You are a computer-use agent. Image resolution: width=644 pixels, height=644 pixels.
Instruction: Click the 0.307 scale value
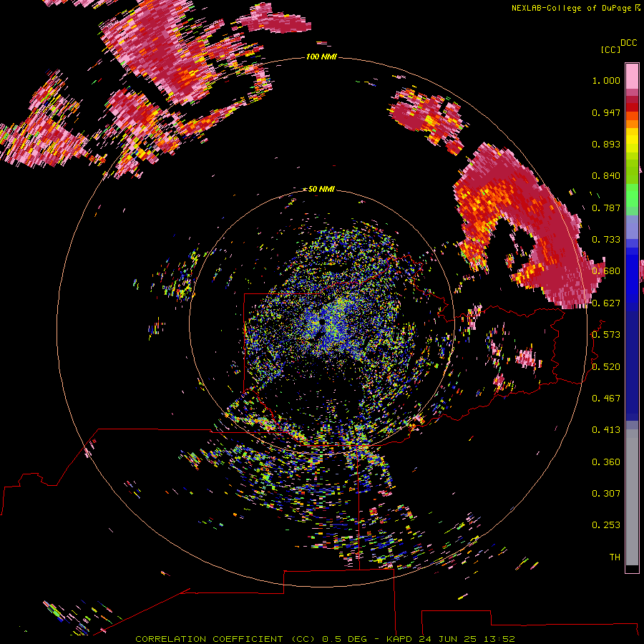pos(606,494)
